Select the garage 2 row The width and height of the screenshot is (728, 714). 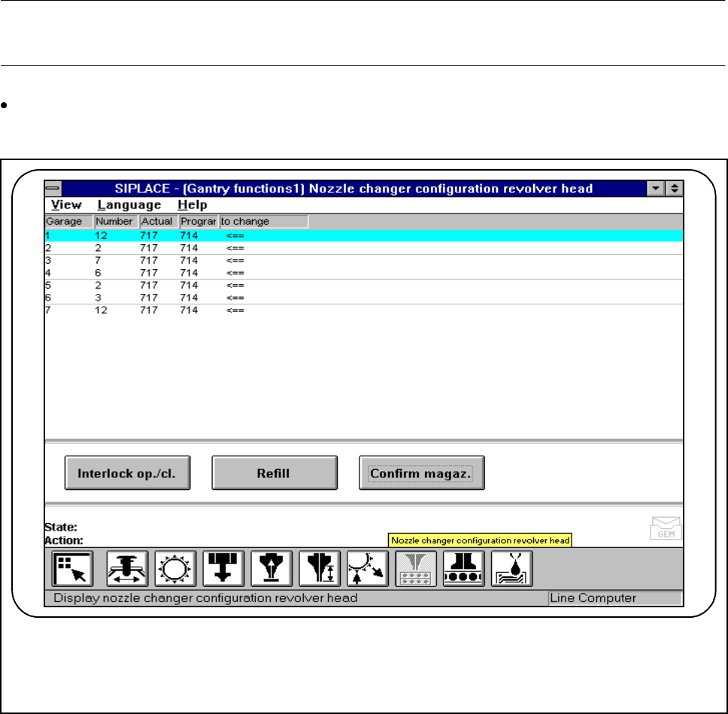coord(363,248)
